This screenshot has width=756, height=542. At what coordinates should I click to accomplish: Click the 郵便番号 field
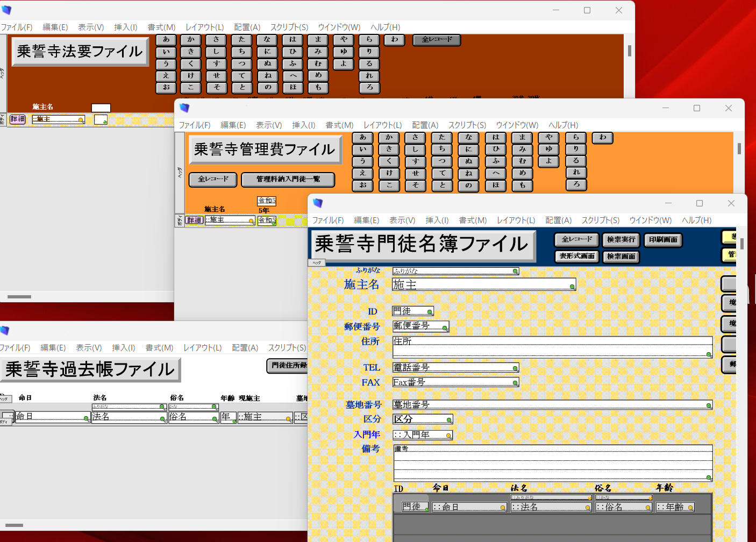pos(420,326)
